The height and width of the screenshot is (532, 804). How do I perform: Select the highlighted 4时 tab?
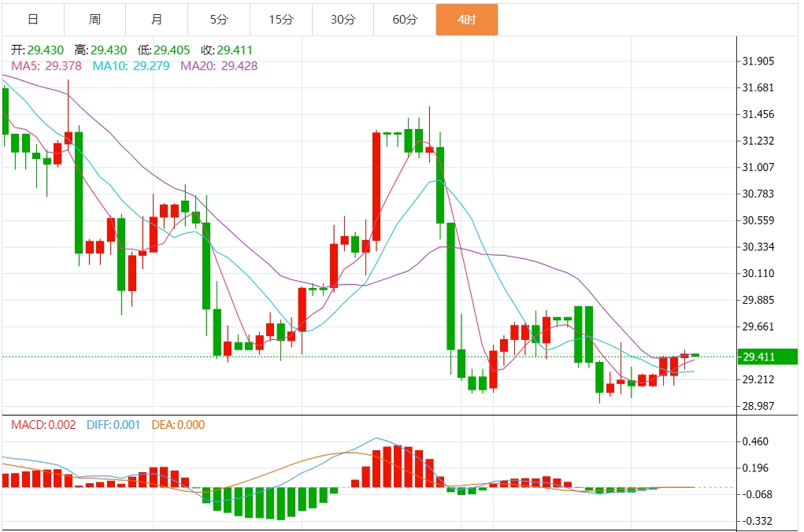pyautogui.click(x=467, y=20)
